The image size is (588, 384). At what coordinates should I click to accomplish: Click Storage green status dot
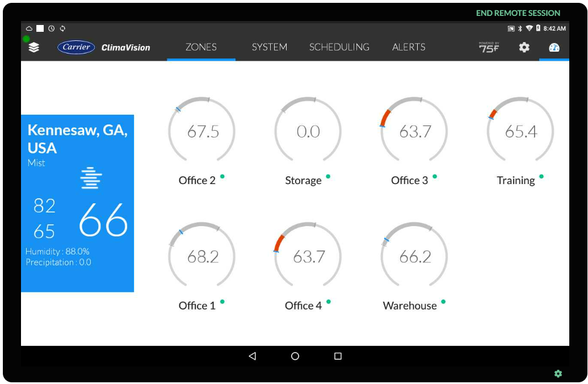click(x=328, y=177)
